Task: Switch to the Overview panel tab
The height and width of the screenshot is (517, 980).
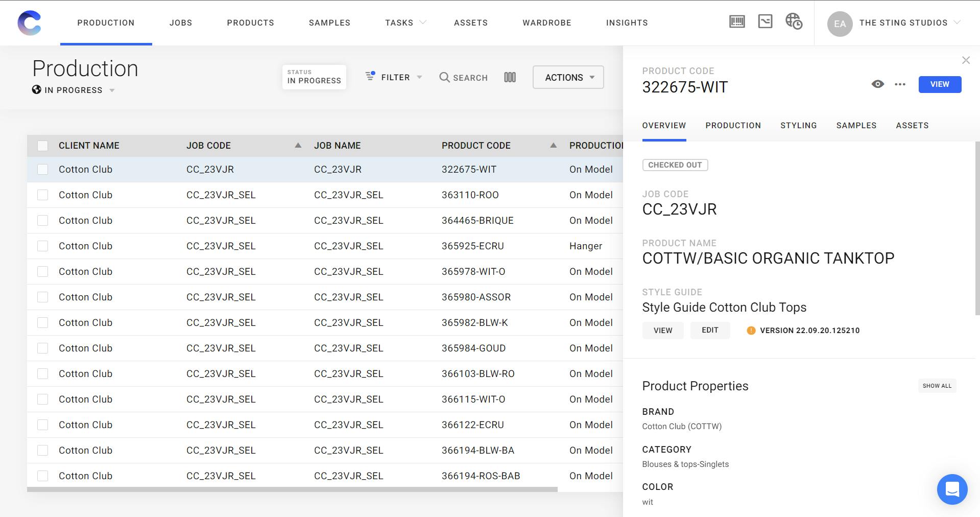Action: tap(664, 126)
